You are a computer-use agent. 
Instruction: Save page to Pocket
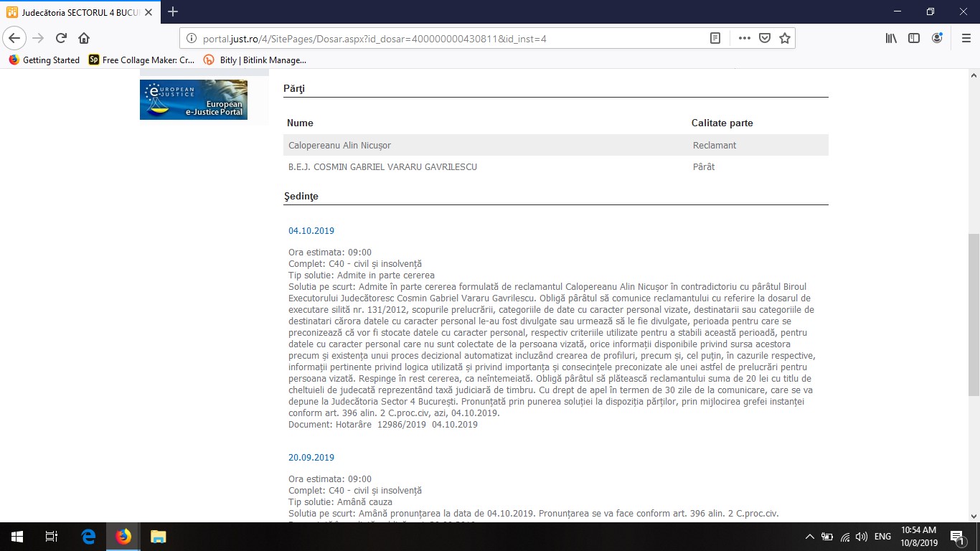click(x=765, y=38)
